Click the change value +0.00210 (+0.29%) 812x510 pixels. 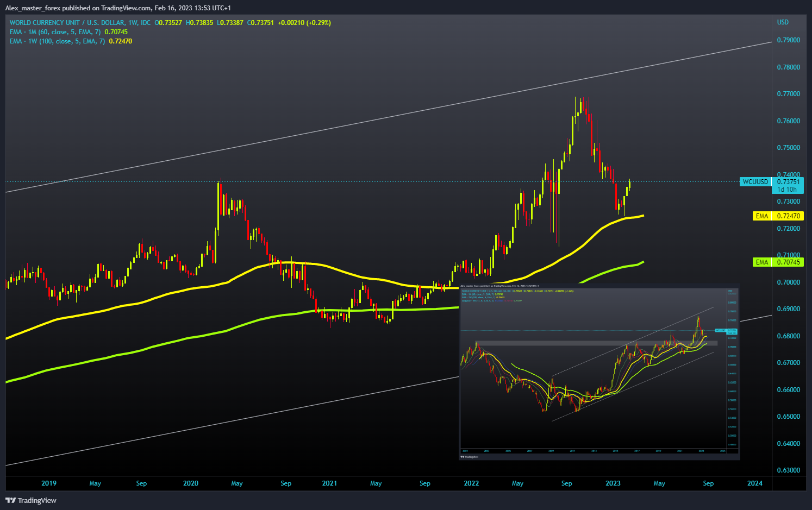(304, 23)
